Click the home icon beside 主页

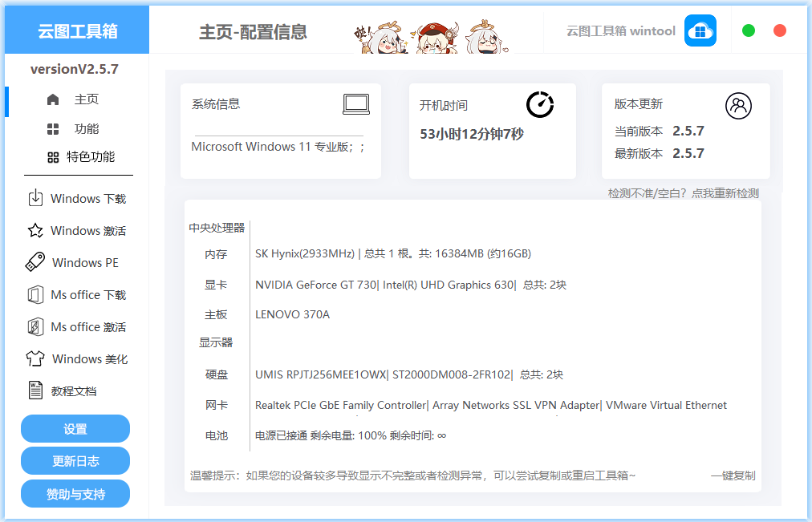pyautogui.click(x=53, y=99)
